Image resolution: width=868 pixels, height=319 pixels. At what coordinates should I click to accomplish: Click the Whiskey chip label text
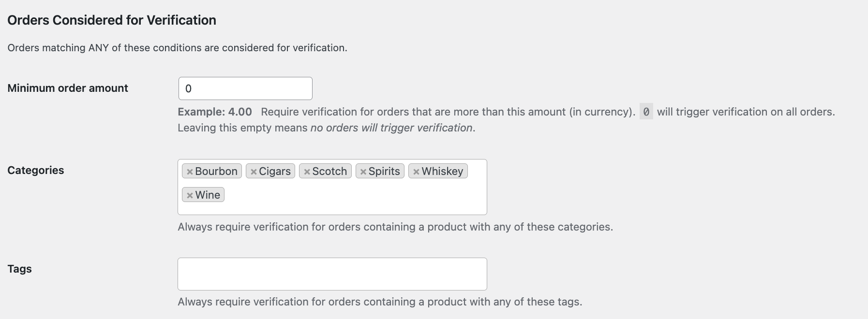pyautogui.click(x=442, y=171)
